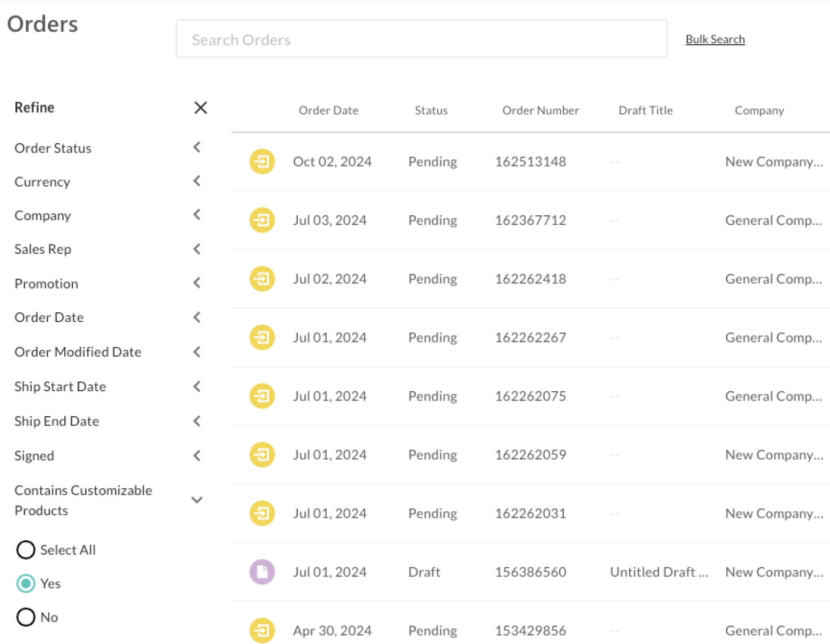Screen dimensions: 830x644
Task: Expand the Currency filter
Action: [x=197, y=181]
